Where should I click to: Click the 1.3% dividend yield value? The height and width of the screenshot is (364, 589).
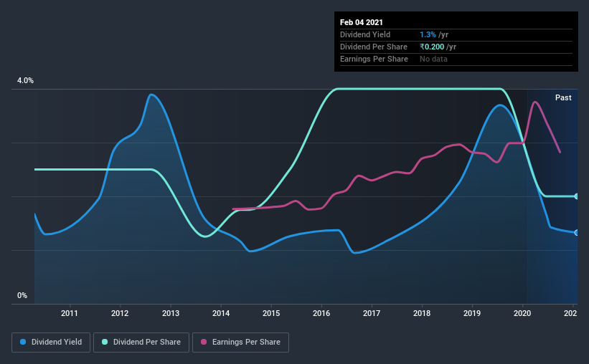tap(428, 34)
